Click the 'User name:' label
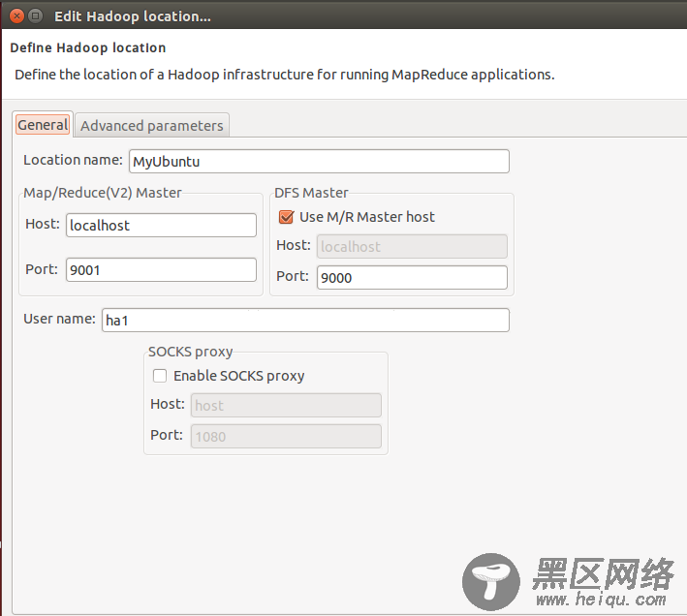The height and width of the screenshot is (616, 687). (x=59, y=319)
